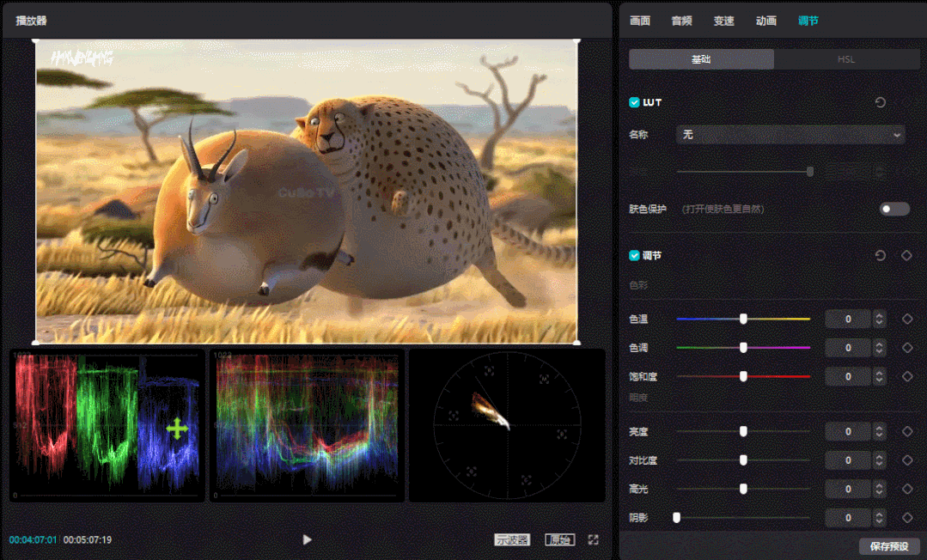Add keyframe diamond for 色调
Viewport: 927px width, 560px height.
click(907, 348)
